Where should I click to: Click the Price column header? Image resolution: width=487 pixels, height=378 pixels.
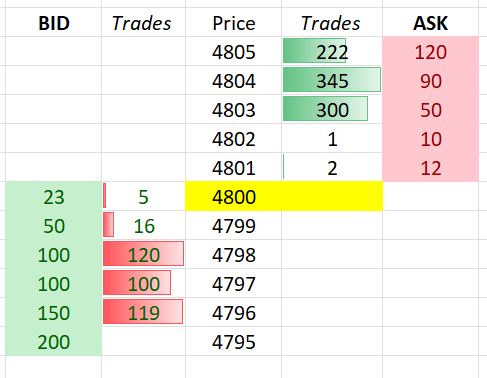coord(233,22)
